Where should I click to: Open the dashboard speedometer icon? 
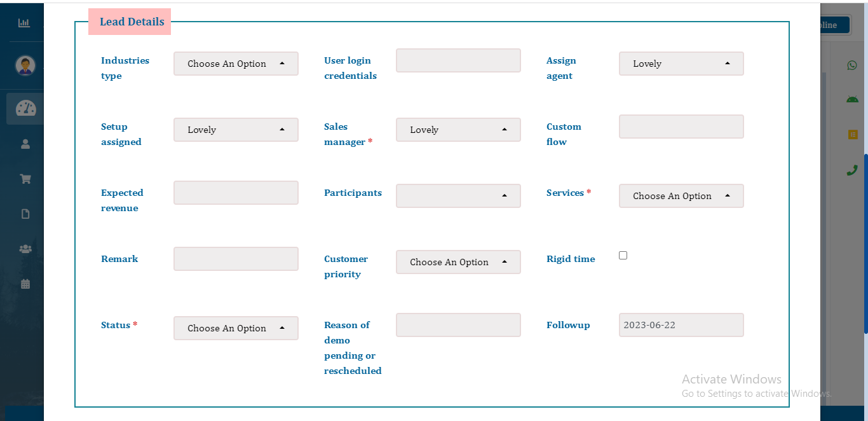(x=25, y=108)
